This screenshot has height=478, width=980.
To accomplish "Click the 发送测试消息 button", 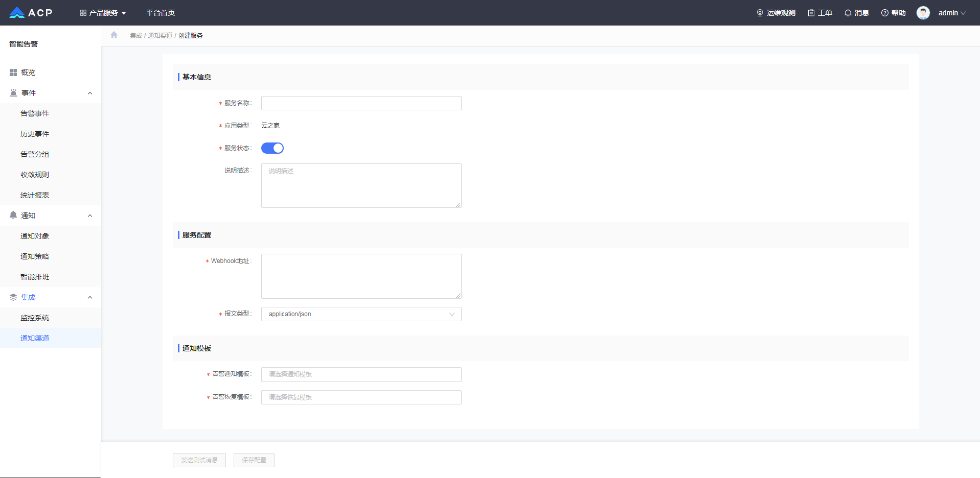I will tap(199, 460).
